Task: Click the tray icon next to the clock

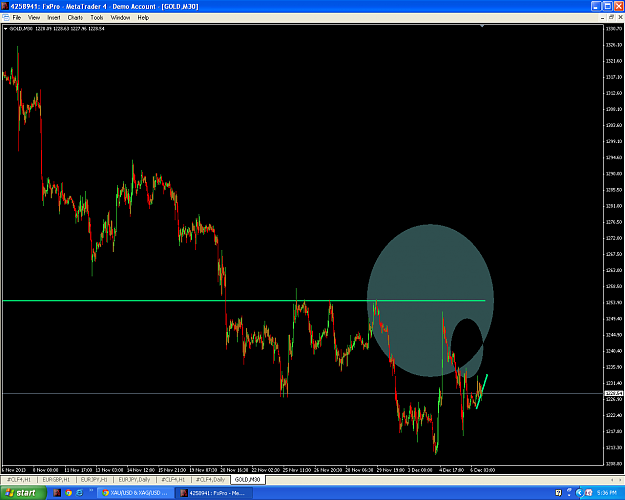Action: coord(589,493)
